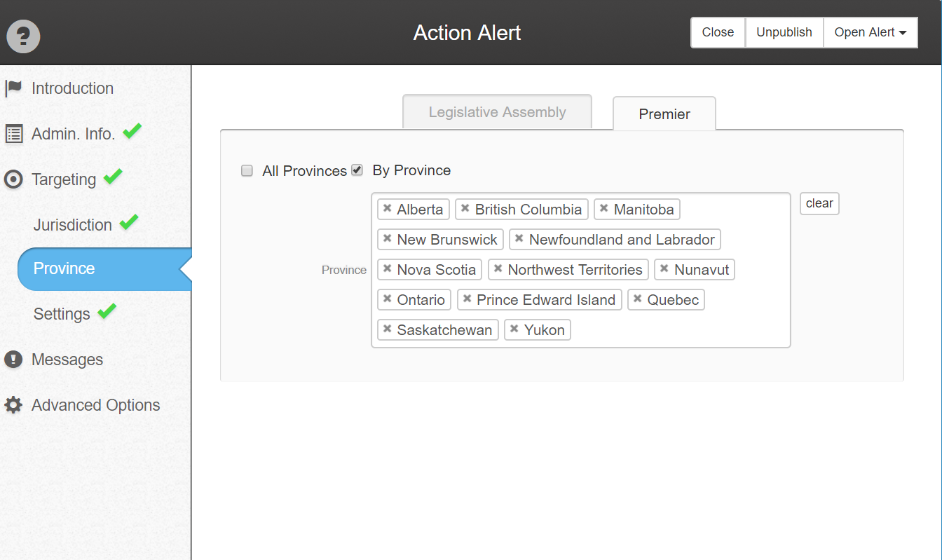Uncheck the By Province checkbox
The image size is (942, 560).
tap(357, 170)
